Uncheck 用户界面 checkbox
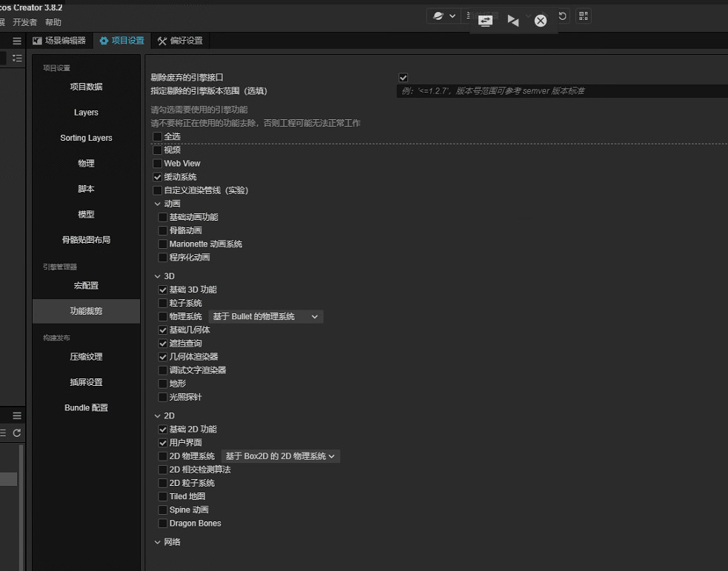The image size is (728, 571). click(x=162, y=443)
